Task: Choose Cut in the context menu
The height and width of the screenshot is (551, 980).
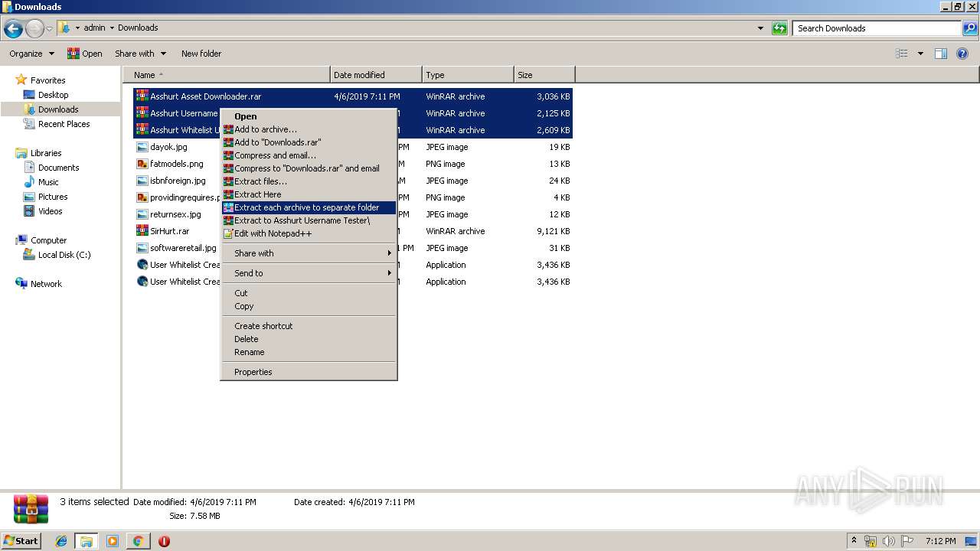Action: point(309,293)
